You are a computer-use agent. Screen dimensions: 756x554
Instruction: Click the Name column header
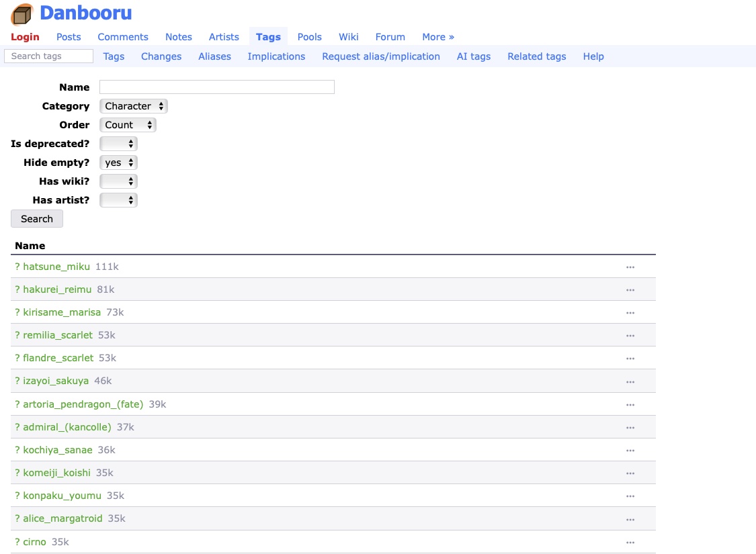click(30, 246)
